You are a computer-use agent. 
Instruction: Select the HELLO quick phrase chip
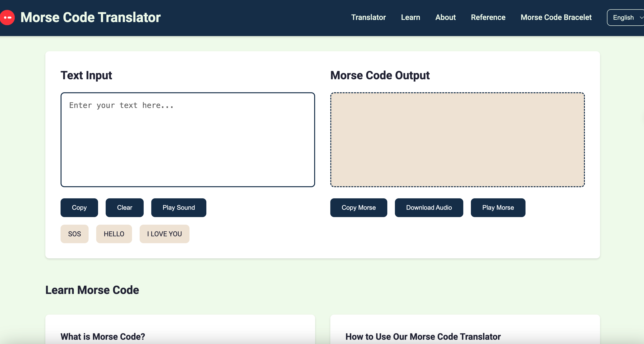[114, 234]
